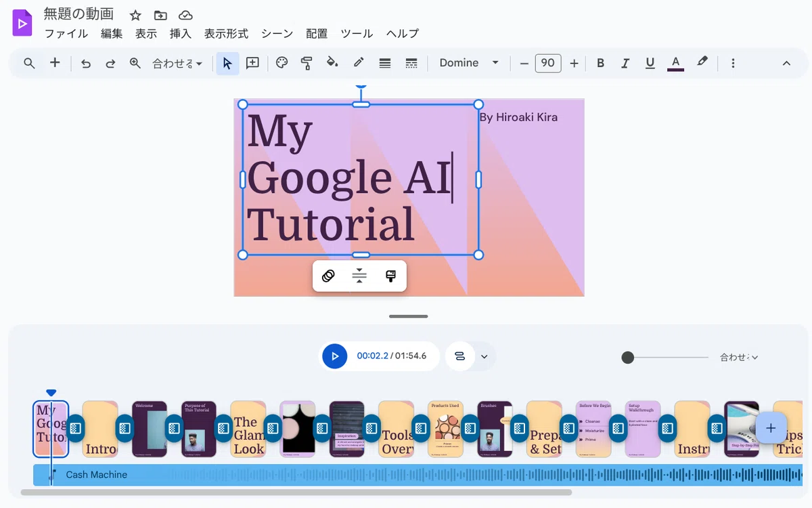Open the search menus magnifier tool
Screen dimensions: 812x508
tap(29, 63)
